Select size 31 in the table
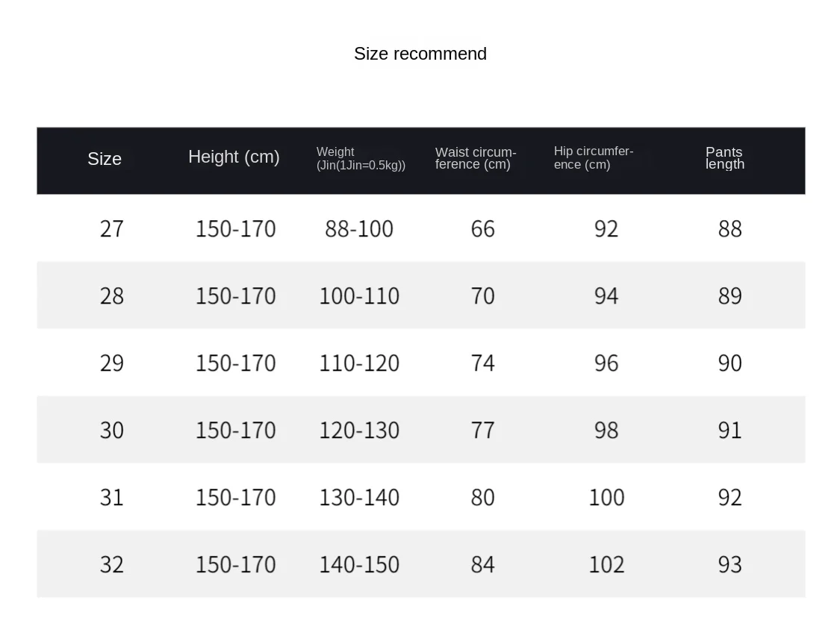The height and width of the screenshot is (632, 840). coord(112,498)
